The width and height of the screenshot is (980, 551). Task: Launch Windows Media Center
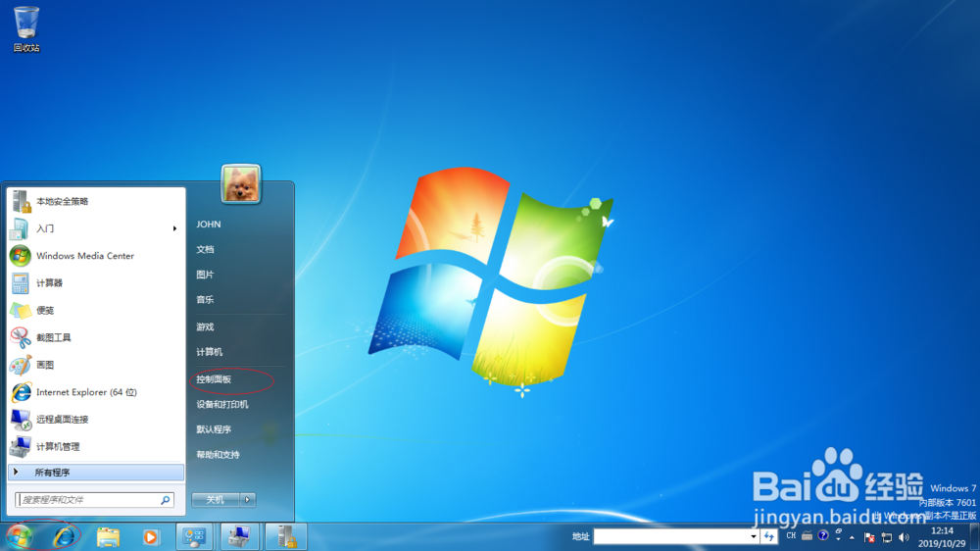tap(96, 256)
